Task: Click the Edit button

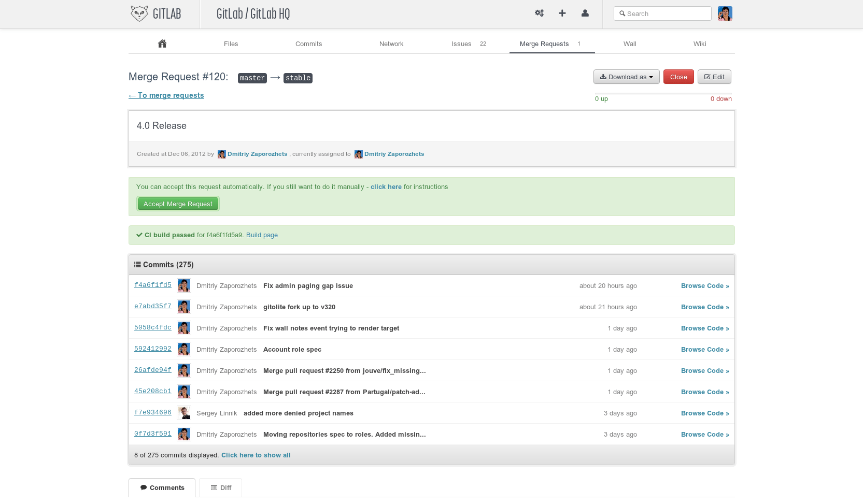Action: (x=714, y=77)
